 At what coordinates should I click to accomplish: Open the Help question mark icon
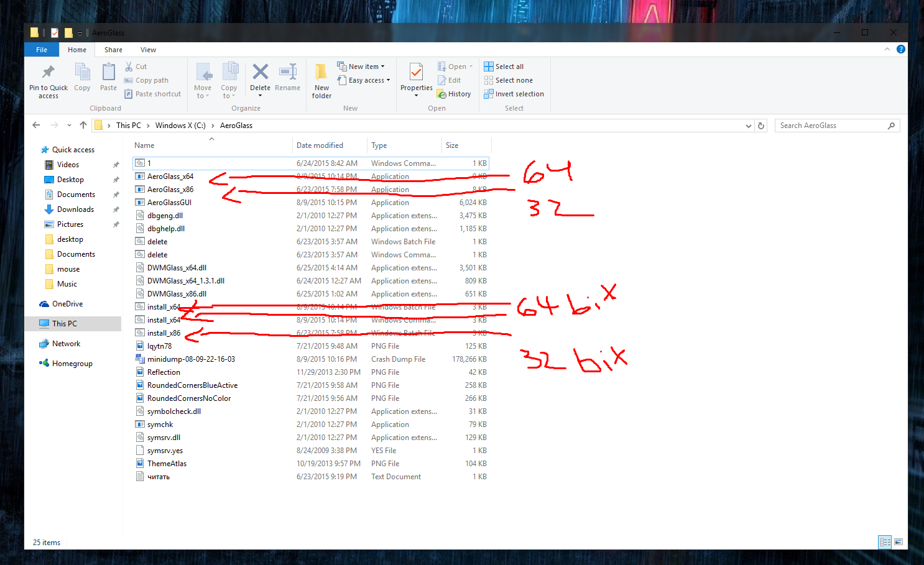900,49
